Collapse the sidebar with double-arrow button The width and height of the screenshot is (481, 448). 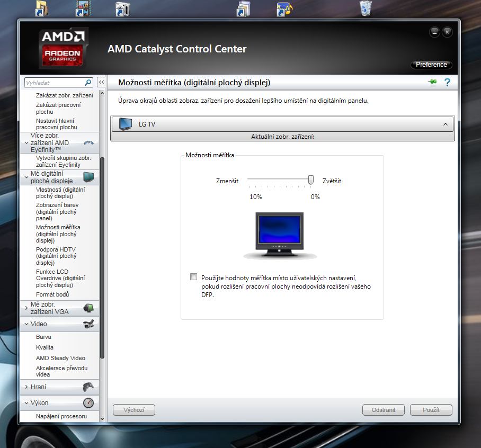pyautogui.click(x=101, y=82)
